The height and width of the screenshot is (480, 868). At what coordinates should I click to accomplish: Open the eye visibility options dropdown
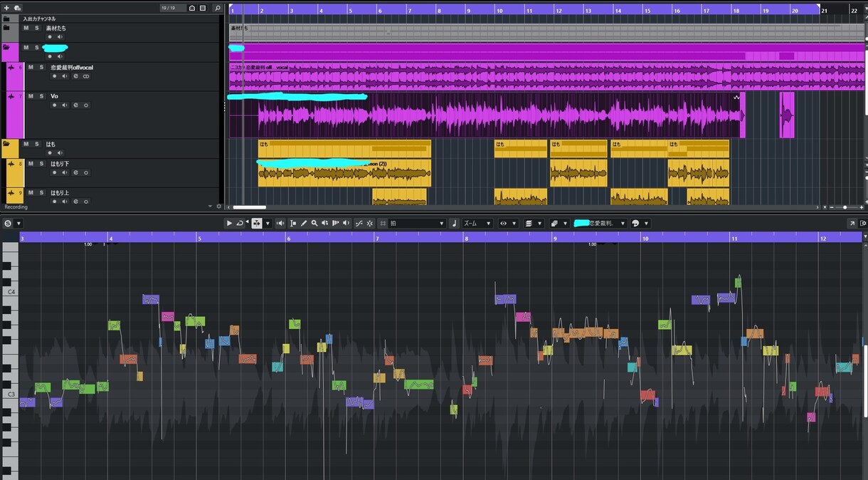click(508, 223)
